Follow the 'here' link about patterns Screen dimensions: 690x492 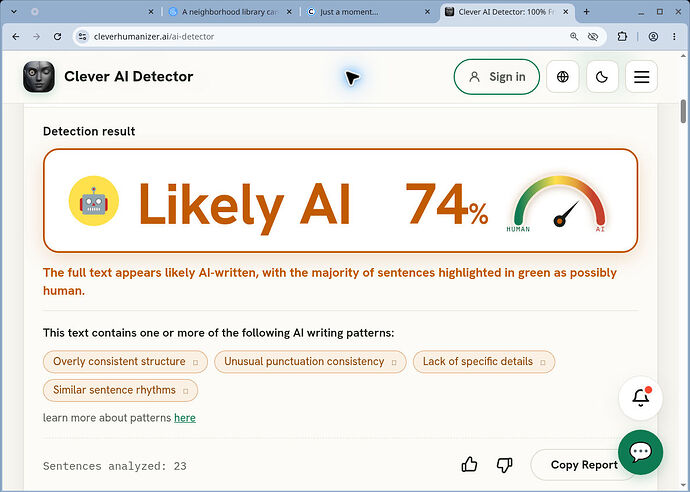(185, 418)
